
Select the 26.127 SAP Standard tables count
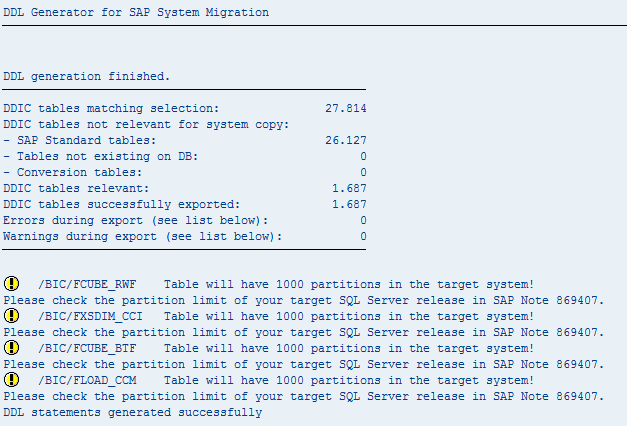click(345, 140)
